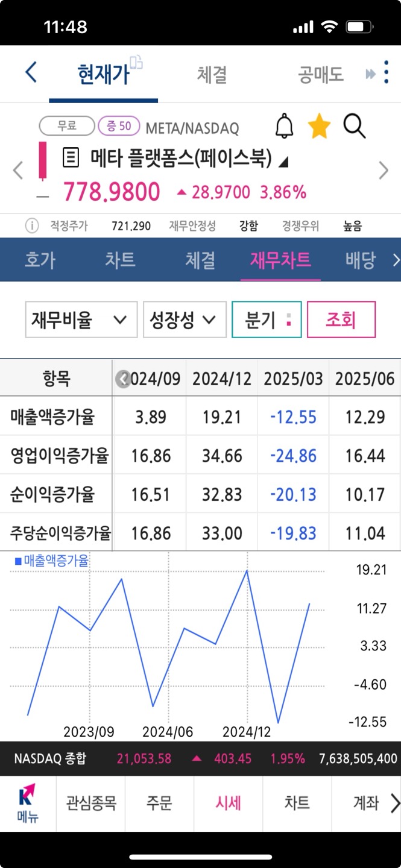Tap the META/NASDAQ ticker label
Screen dimensions: 401x868
(x=192, y=128)
